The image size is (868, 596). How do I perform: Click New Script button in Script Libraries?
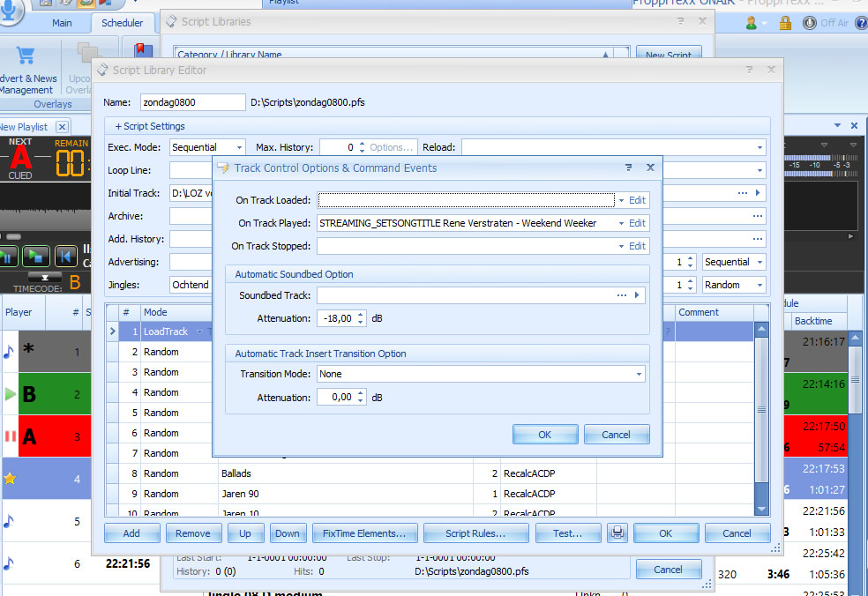pos(668,55)
